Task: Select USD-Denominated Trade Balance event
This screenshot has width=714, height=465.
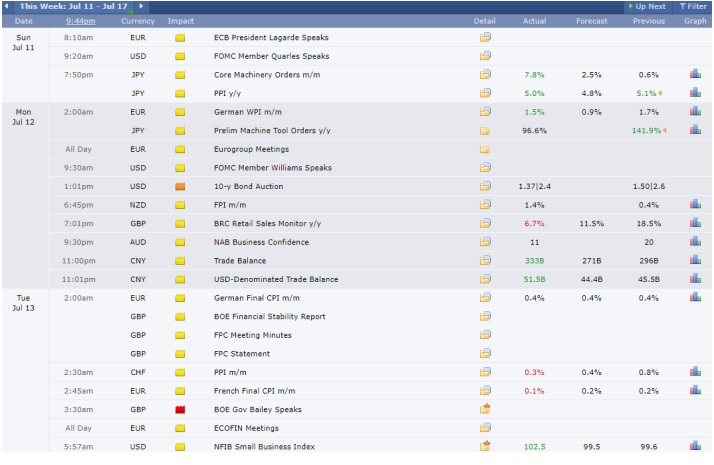Action: pos(276,279)
